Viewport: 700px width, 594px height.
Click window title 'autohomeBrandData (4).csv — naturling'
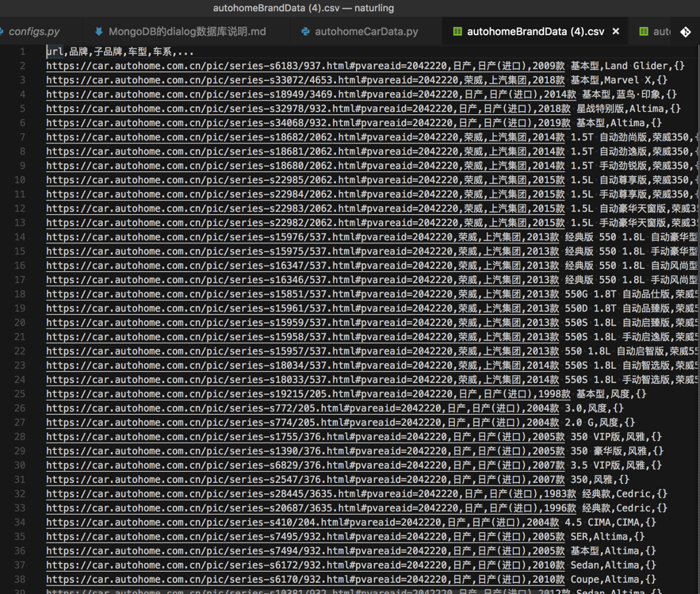(x=304, y=8)
